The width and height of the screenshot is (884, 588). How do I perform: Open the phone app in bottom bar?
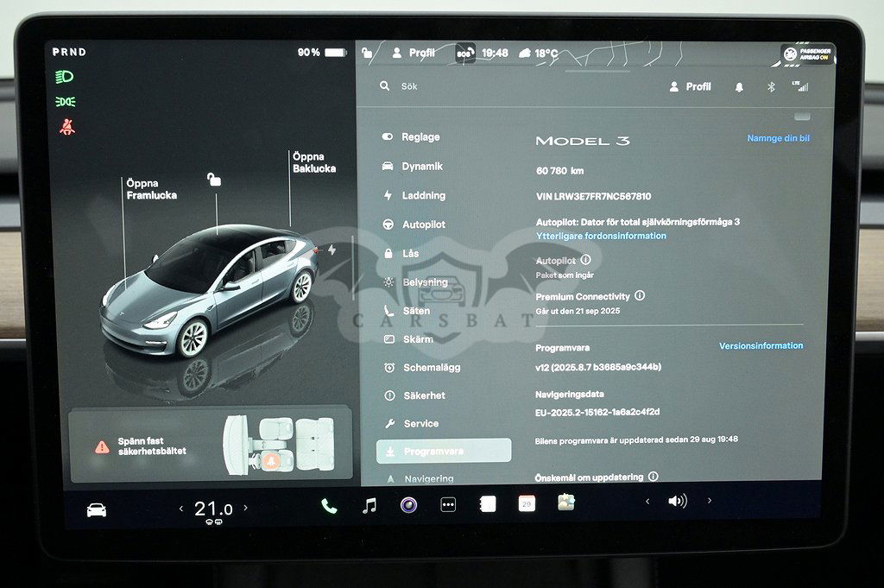pos(329,506)
